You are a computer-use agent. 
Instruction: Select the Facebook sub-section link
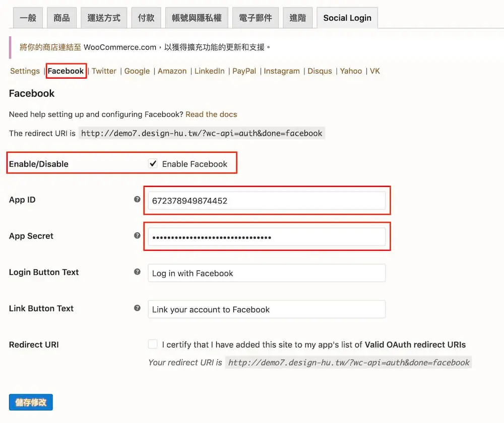click(66, 71)
